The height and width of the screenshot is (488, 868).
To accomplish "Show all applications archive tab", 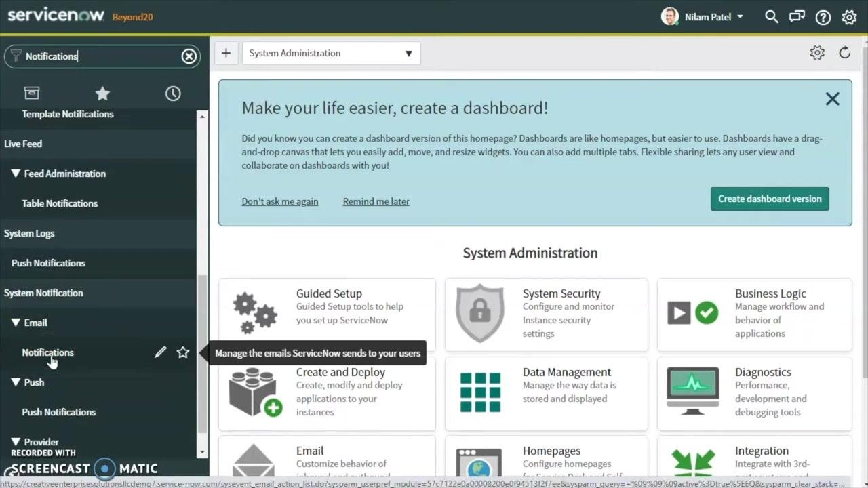I will coord(32,93).
